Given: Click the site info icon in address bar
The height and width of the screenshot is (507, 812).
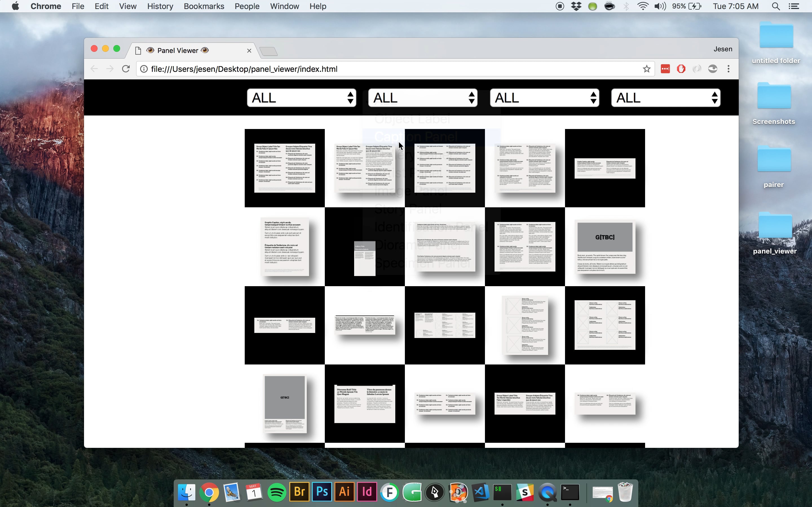Looking at the screenshot, I should click(144, 69).
